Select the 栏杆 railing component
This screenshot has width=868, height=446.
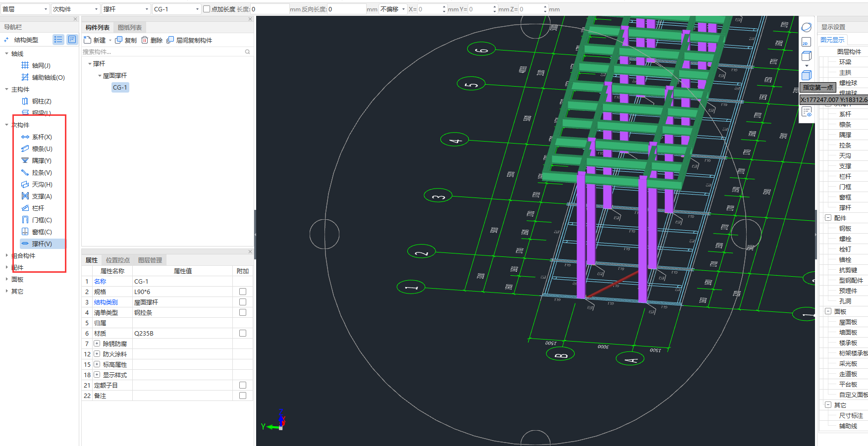33,208
